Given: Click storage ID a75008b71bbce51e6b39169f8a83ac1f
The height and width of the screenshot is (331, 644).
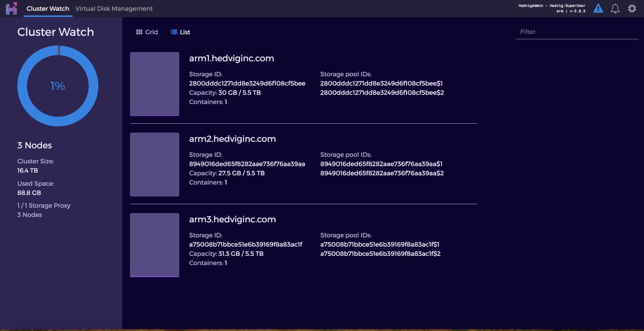Looking at the screenshot, I should [246, 244].
